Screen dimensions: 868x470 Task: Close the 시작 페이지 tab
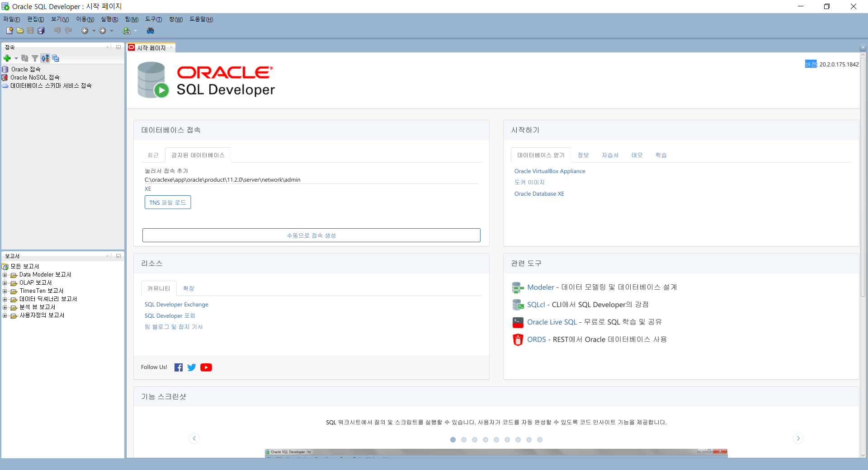click(171, 47)
